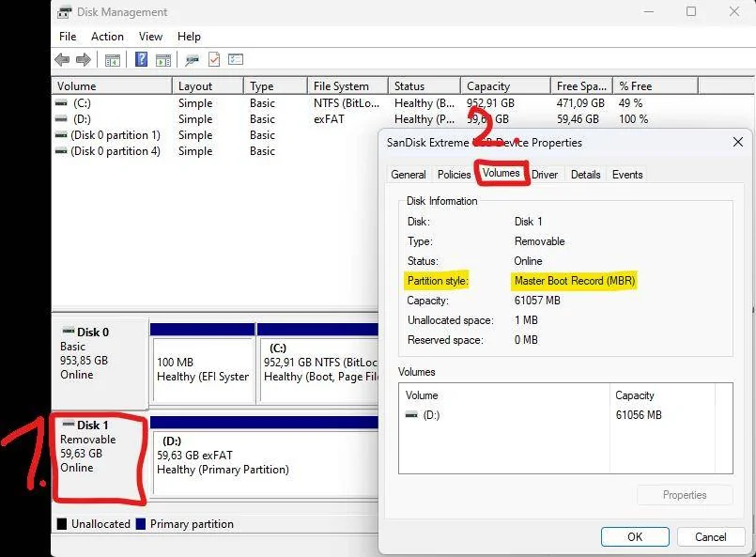Click the "Master Boot Record (MBR)" value
The image size is (756, 557).
pyautogui.click(x=575, y=281)
